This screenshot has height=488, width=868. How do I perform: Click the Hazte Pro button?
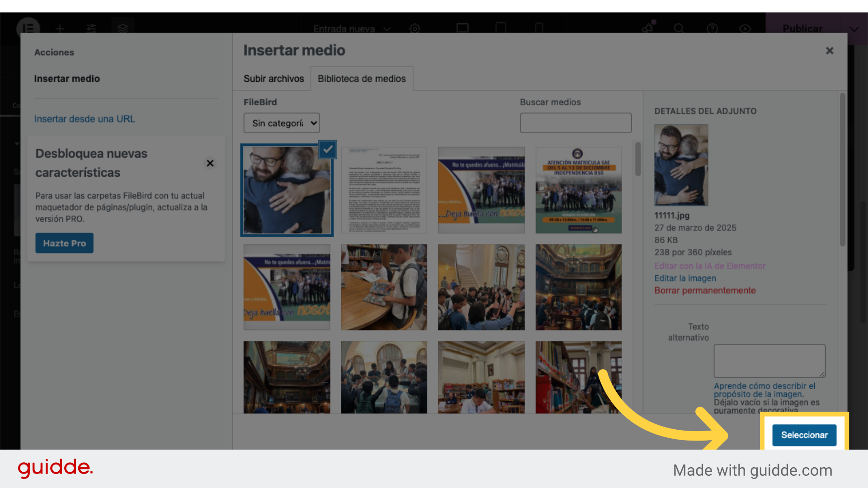coord(64,243)
